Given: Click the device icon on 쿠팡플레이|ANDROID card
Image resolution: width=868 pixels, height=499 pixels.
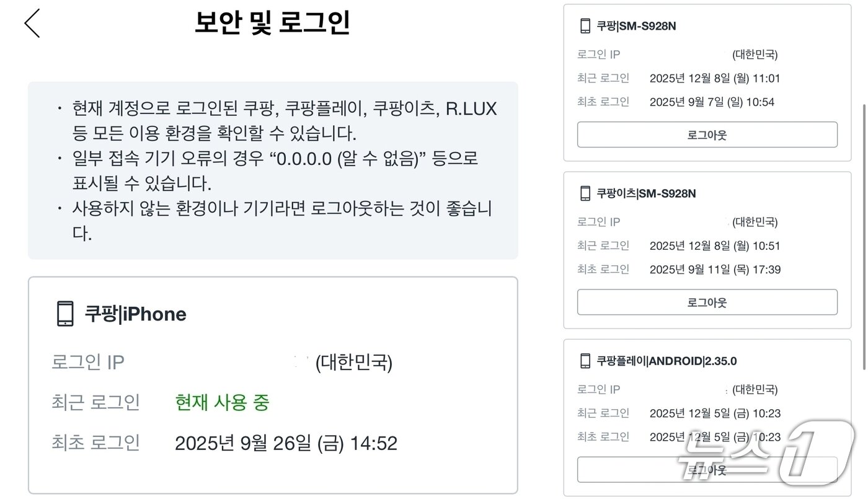Looking at the screenshot, I should coord(583,360).
